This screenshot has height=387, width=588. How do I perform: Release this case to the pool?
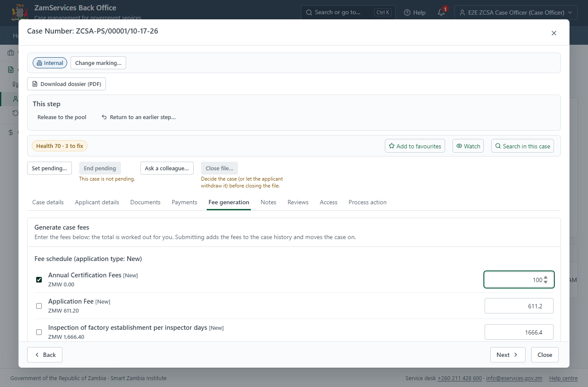click(x=62, y=117)
